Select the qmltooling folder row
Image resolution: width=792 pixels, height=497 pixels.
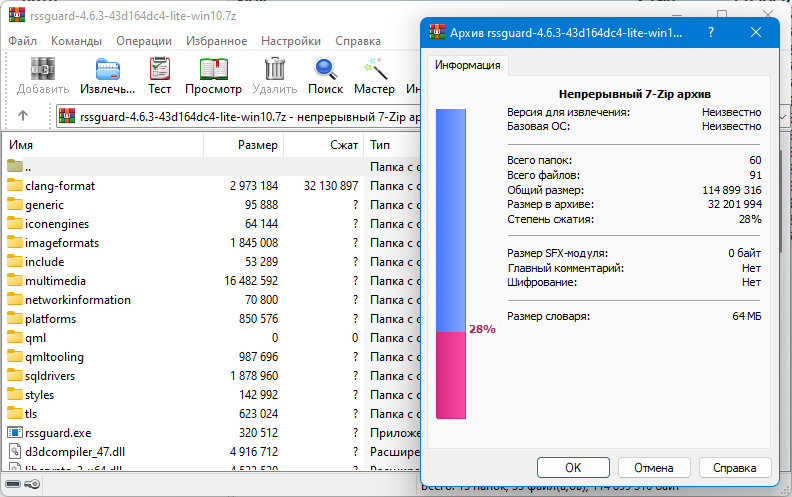point(211,357)
